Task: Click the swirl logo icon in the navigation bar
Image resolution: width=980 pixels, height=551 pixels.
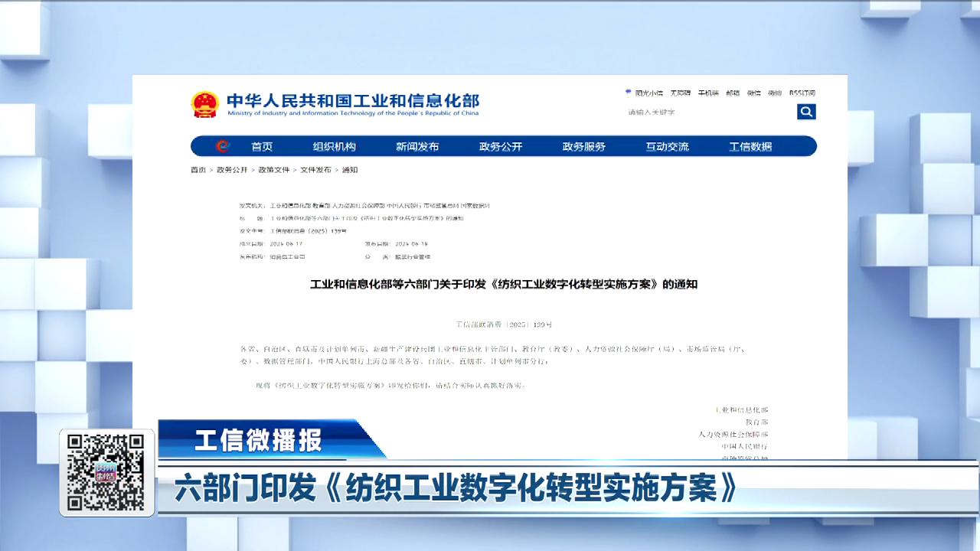Action: pyautogui.click(x=223, y=146)
